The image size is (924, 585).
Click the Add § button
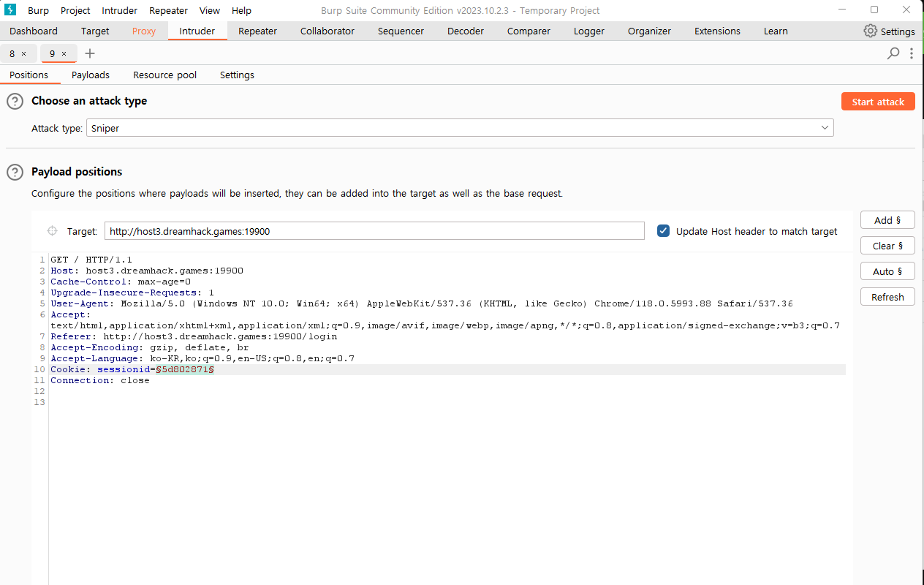[887, 220]
